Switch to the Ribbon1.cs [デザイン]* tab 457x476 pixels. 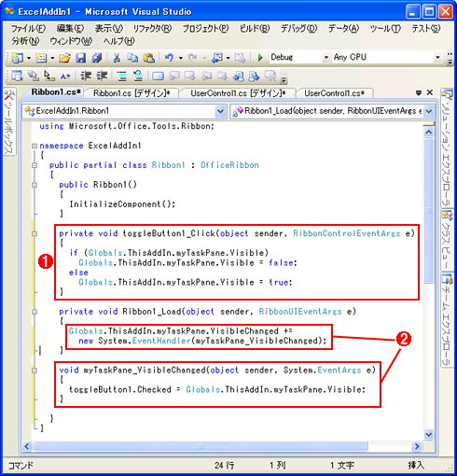(x=132, y=93)
